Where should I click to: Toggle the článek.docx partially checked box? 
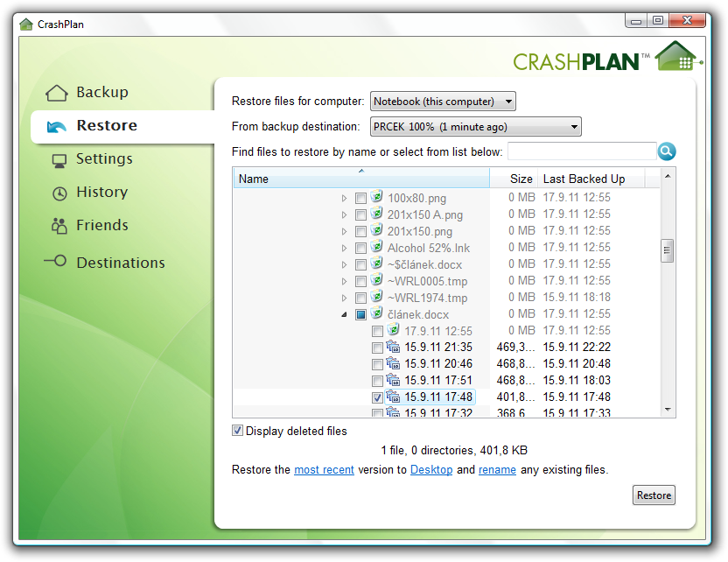[x=360, y=315]
